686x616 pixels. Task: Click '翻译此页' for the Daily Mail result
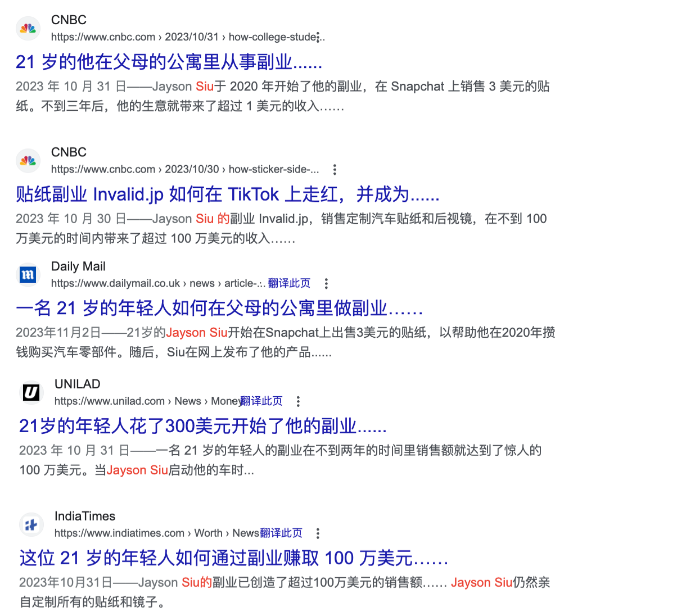(x=289, y=283)
